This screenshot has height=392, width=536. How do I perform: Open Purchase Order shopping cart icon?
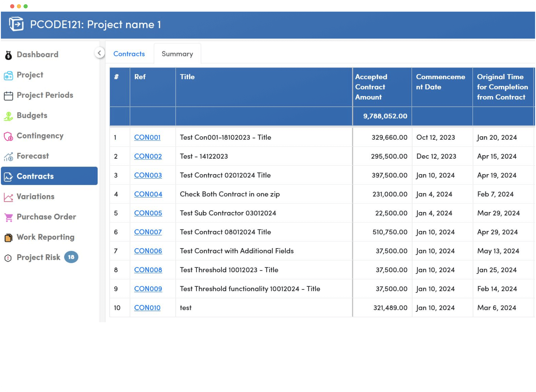(9, 217)
